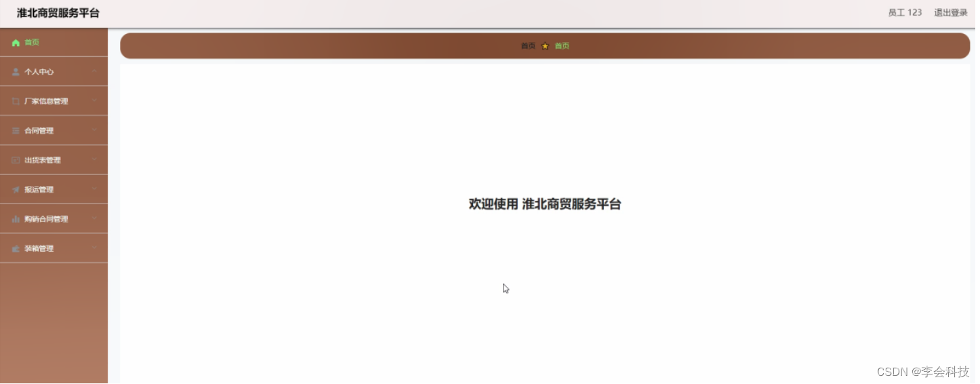Open the 个人中心 menu label
This screenshot has height=384, width=980.
pos(39,72)
